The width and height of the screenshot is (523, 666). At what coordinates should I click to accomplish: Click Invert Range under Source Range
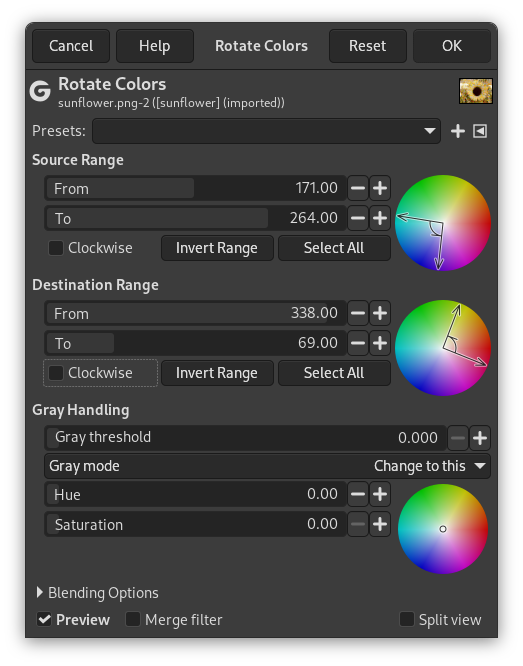pos(217,248)
